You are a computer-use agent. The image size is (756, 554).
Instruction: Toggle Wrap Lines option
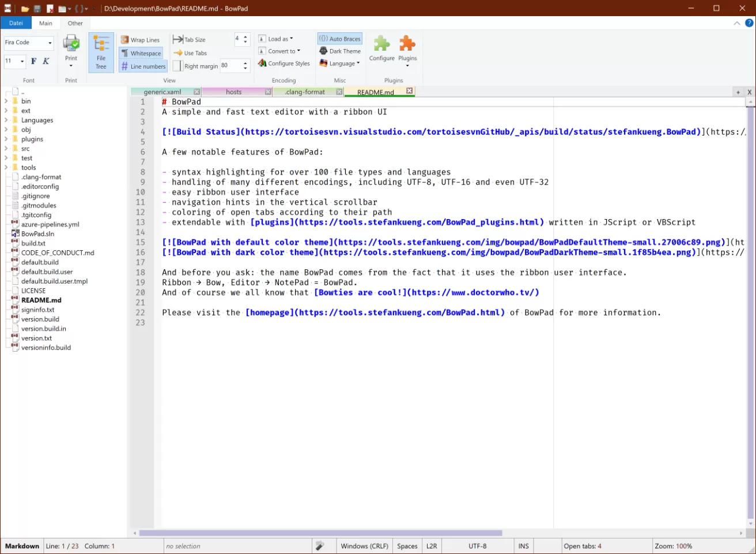pos(140,40)
